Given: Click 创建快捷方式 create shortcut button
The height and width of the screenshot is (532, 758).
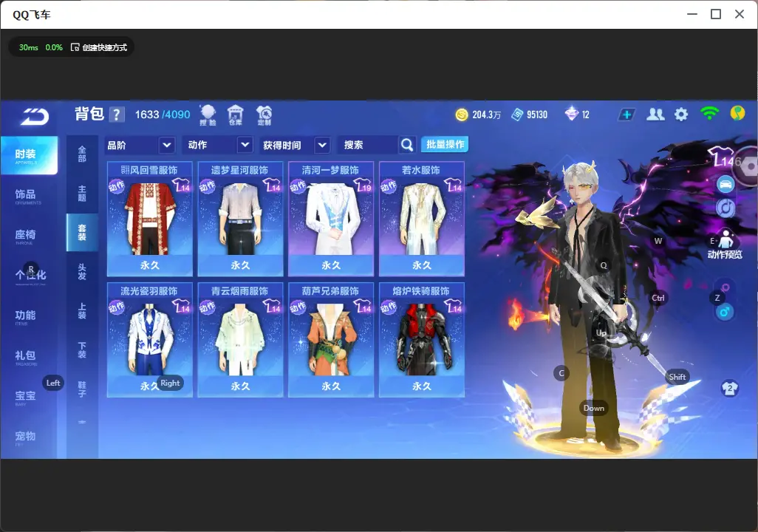Looking at the screenshot, I should click(x=100, y=47).
